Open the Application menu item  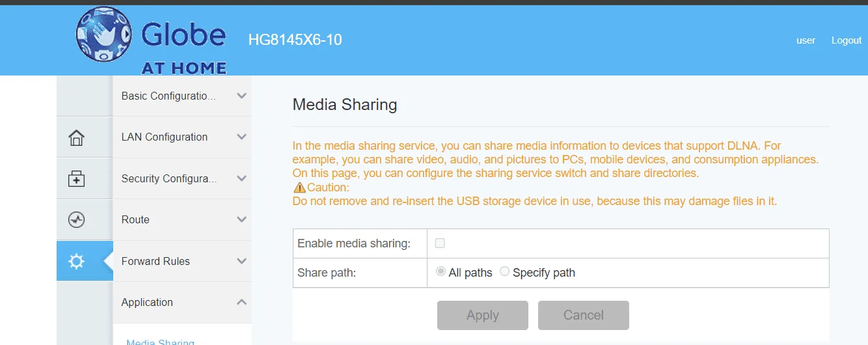pyautogui.click(x=182, y=302)
